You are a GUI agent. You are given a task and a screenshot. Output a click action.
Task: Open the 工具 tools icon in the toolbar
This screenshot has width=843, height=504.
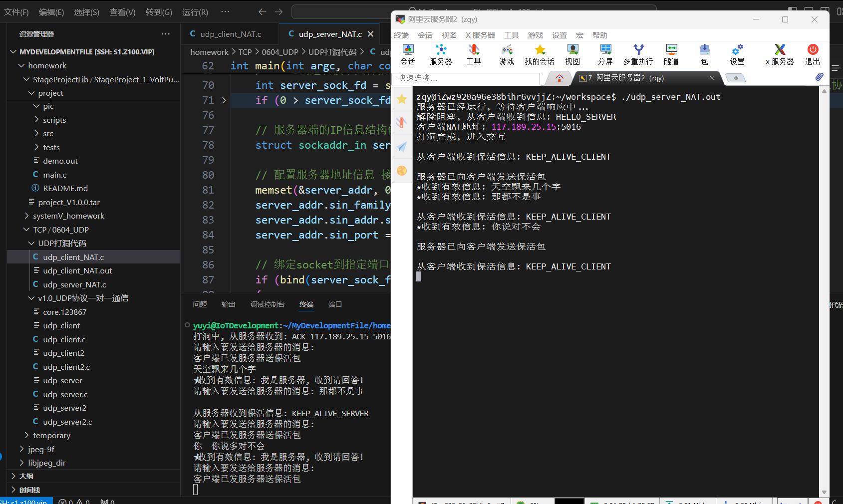tap(473, 54)
